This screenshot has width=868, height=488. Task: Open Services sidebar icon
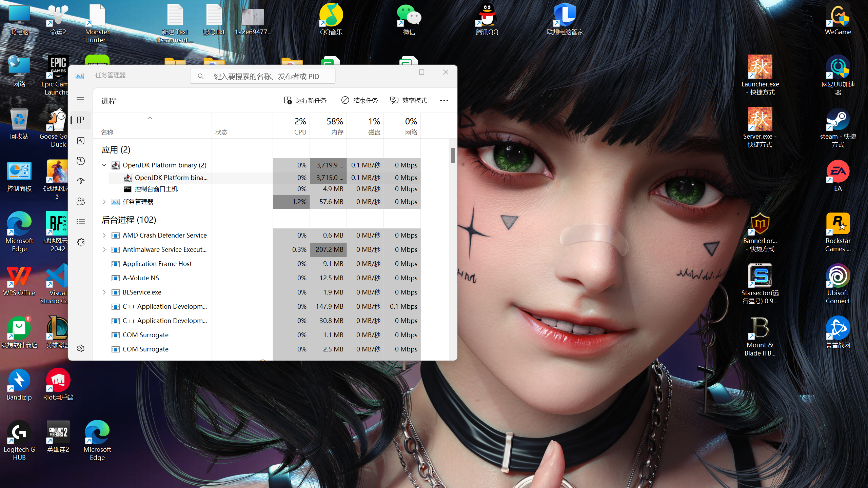[81, 242]
